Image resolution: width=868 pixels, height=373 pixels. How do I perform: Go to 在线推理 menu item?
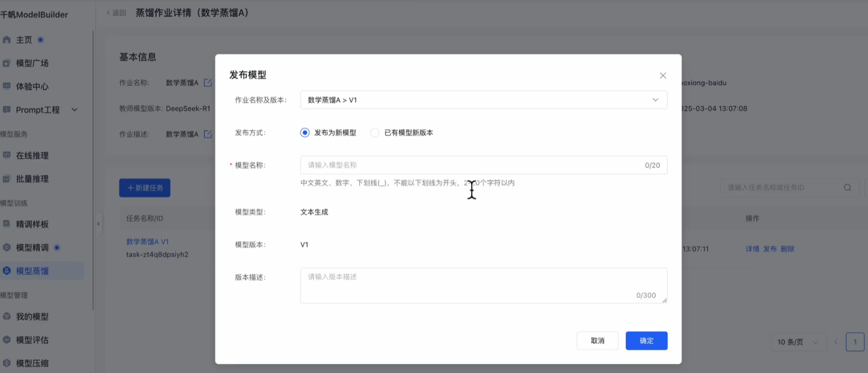pos(32,156)
